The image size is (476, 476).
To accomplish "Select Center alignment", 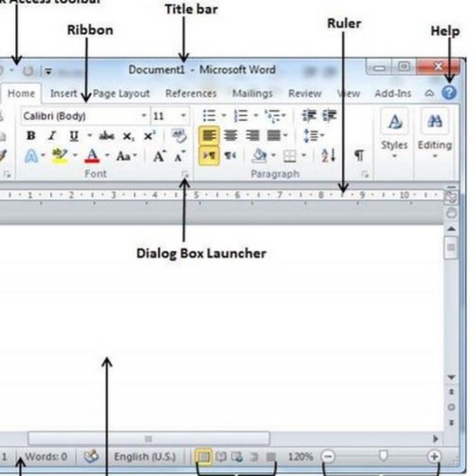I will pyautogui.click(x=231, y=135).
